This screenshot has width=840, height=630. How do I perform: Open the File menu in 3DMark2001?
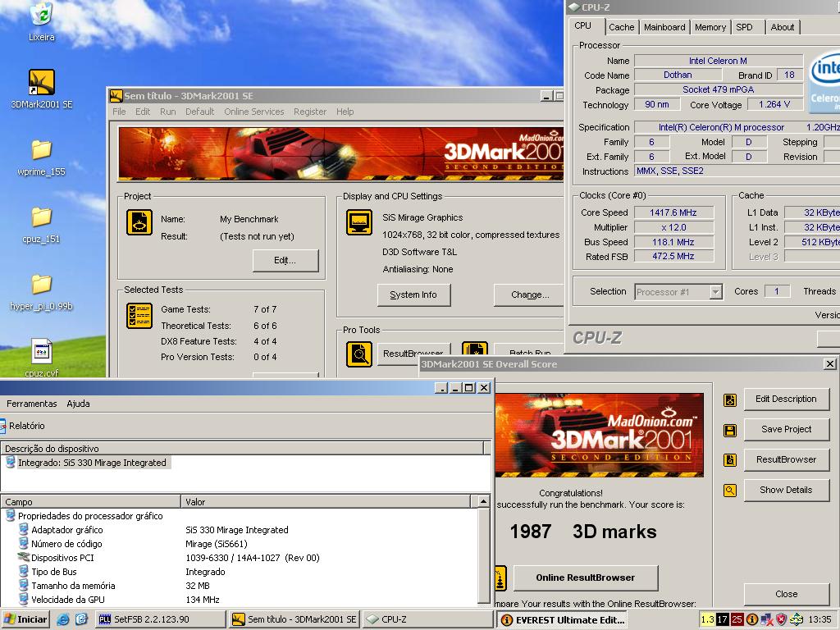120,112
